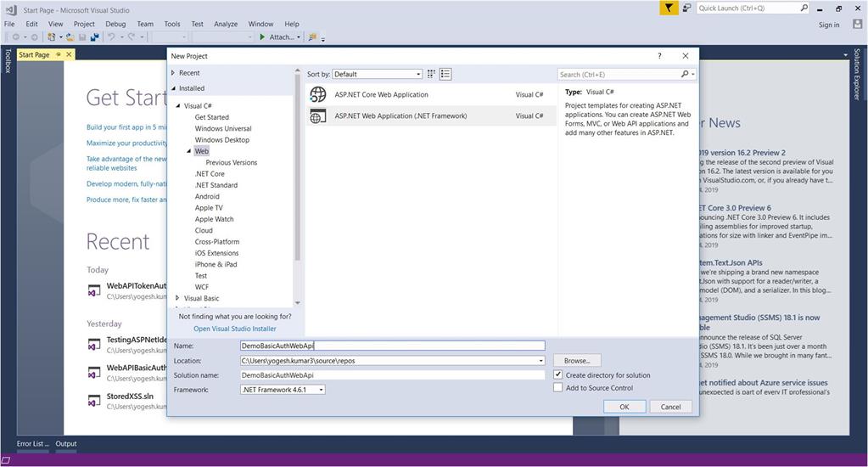Click the Open File toolbar icon
Screen dimensions: 868x467
[x=70, y=37]
